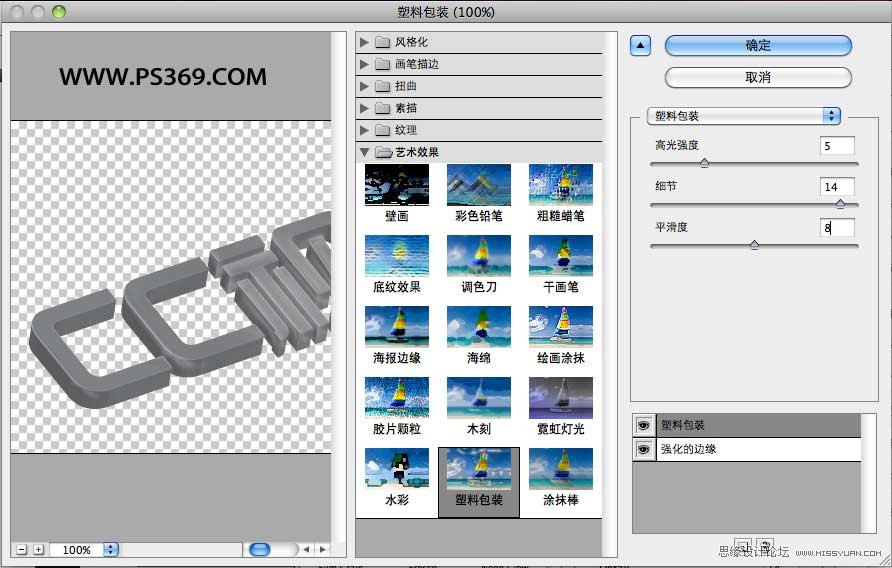892x568 pixels.
Task: Expand the 画笔描边 category triangle
Action: [364, 64]
